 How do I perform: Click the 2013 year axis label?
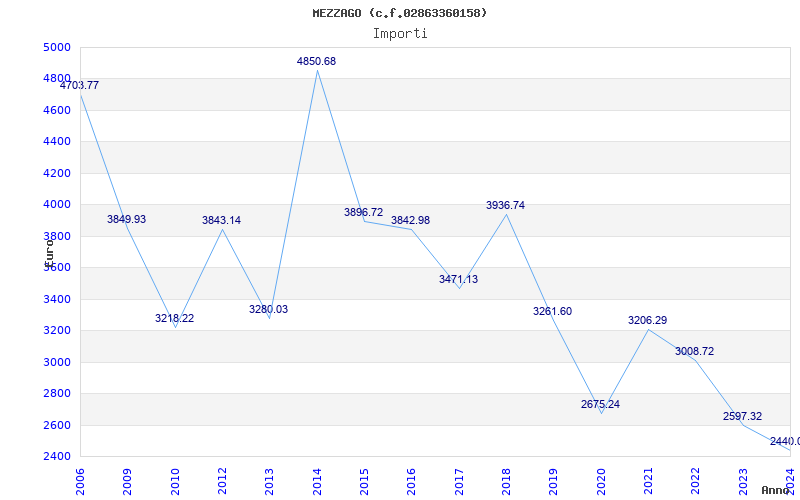tap(269, 482)
